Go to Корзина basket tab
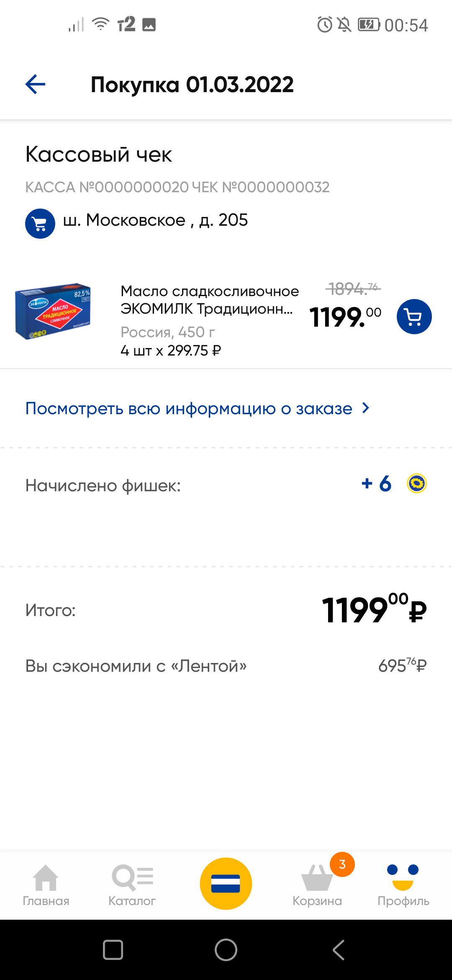 pos(317,883)
